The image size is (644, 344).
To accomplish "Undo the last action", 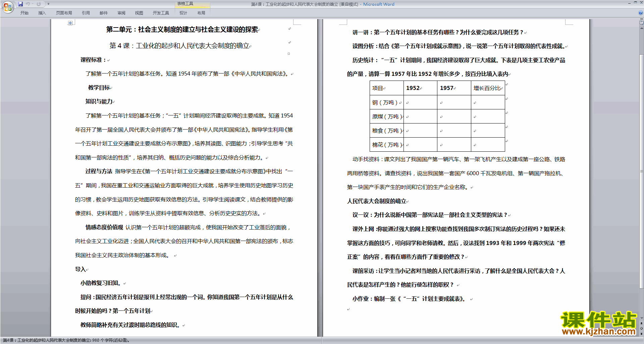I will point(28,4).
